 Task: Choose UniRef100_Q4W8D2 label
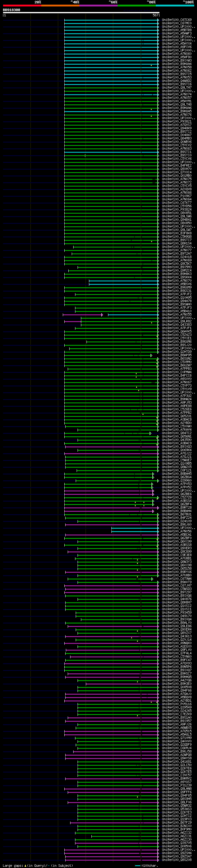click(x=177, y=81)
